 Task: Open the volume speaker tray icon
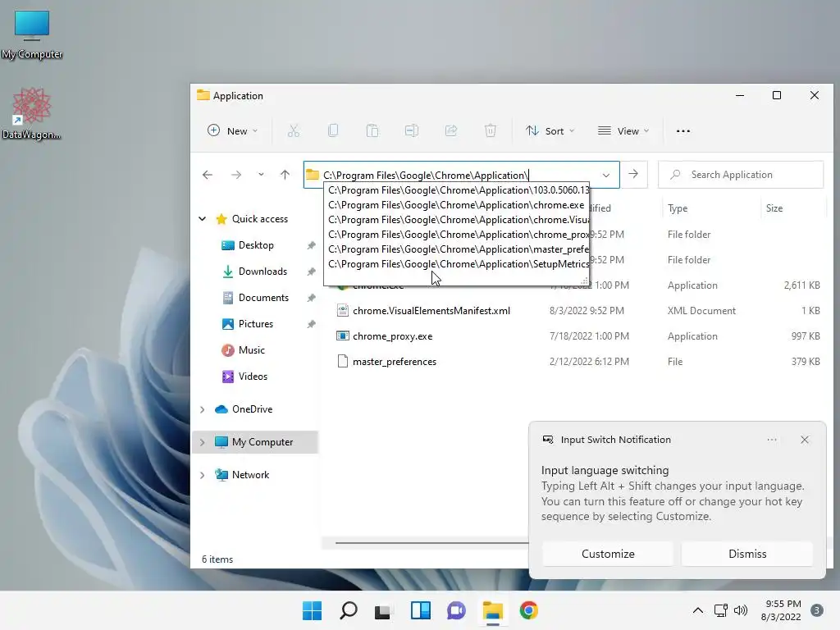coord(741,610)
